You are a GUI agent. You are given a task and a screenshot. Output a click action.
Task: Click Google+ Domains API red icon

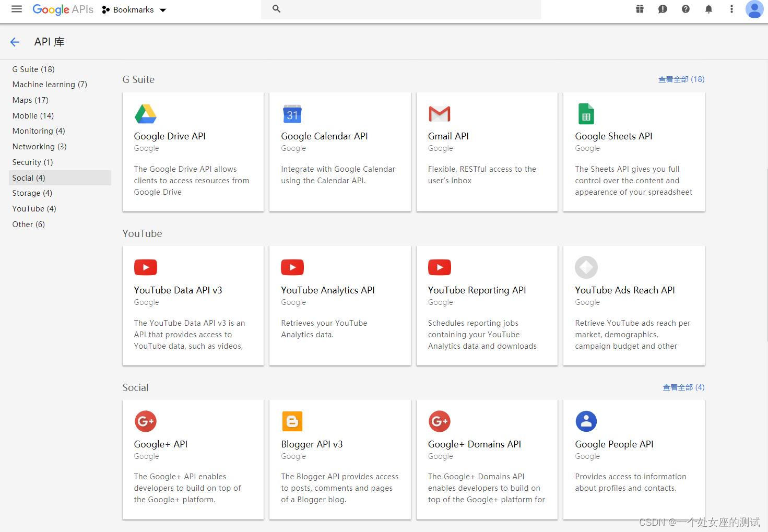point(440,421)
